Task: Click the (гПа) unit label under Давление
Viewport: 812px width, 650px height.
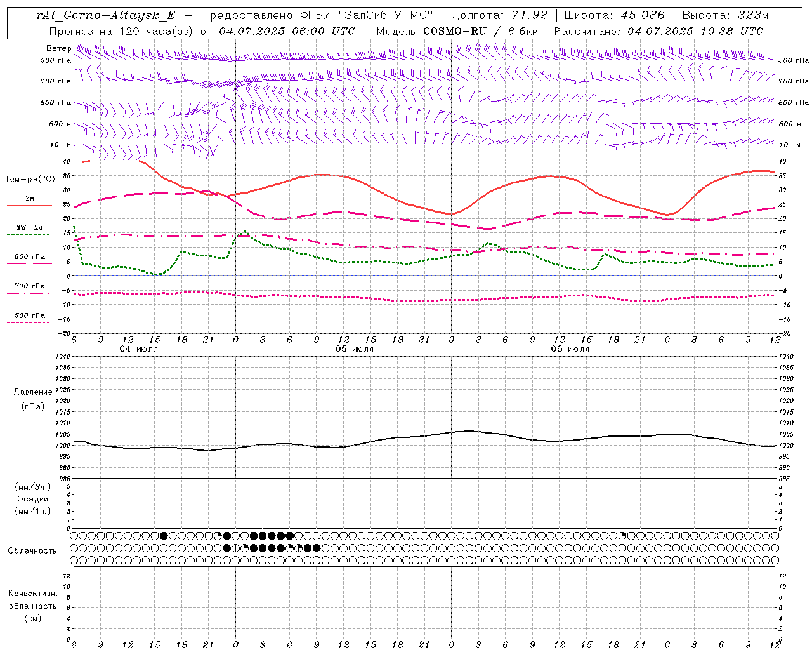Action: [x=33, y=406]
